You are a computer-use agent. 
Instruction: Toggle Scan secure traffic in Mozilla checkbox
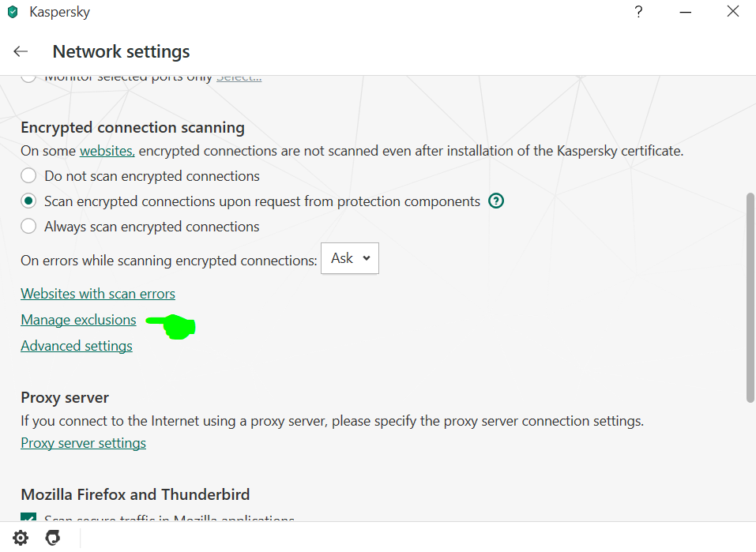pos(28,520)
